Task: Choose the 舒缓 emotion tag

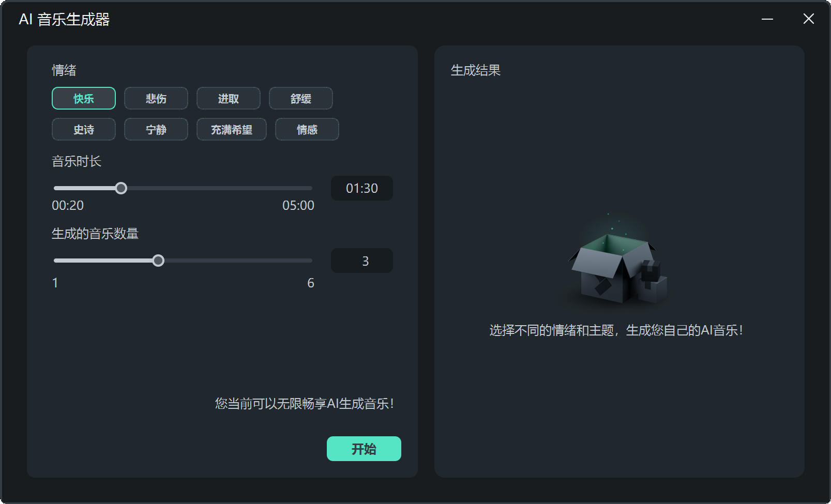Action: click(x=300, y=98)
